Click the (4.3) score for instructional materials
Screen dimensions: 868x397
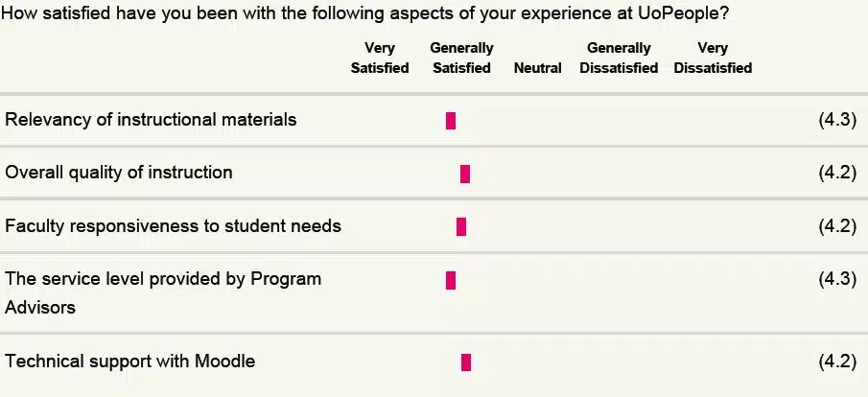click(837, 120)
